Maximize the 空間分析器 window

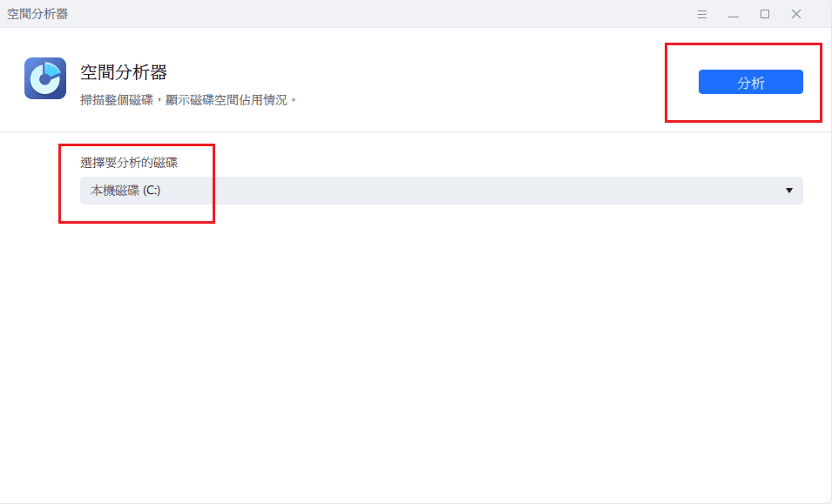(x=765, y=14)
